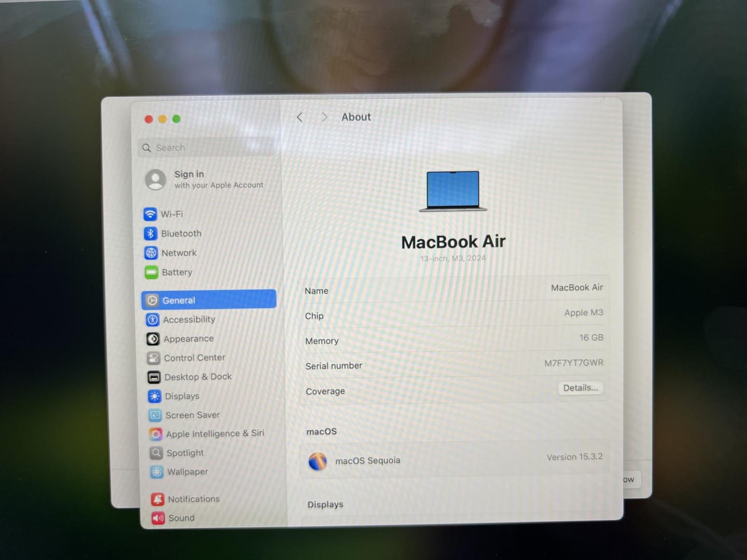Click the Details... coverage button
The height and width of the screenshot is (560, 747).
580,388
